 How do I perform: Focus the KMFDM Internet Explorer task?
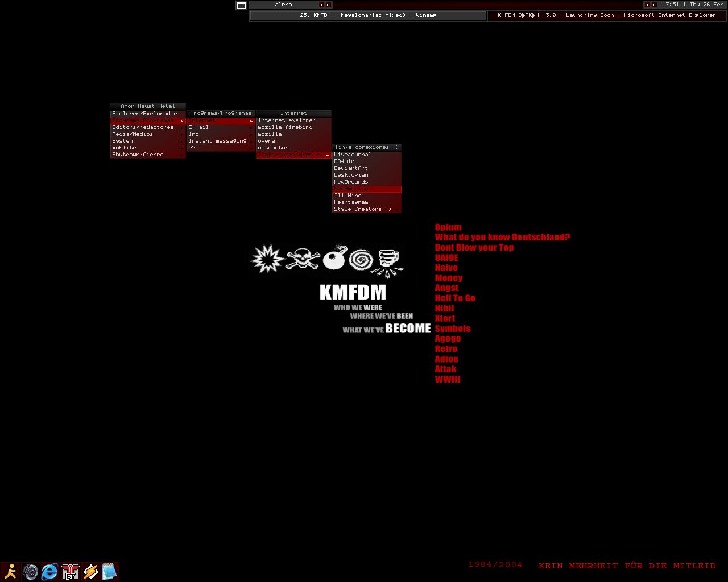click(x=607, y=15)
